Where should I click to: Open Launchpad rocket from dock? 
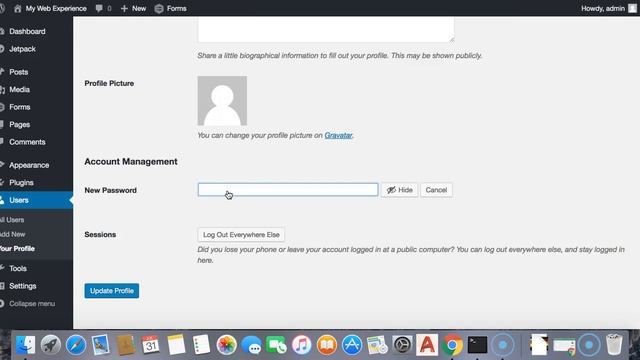point(51,345)
